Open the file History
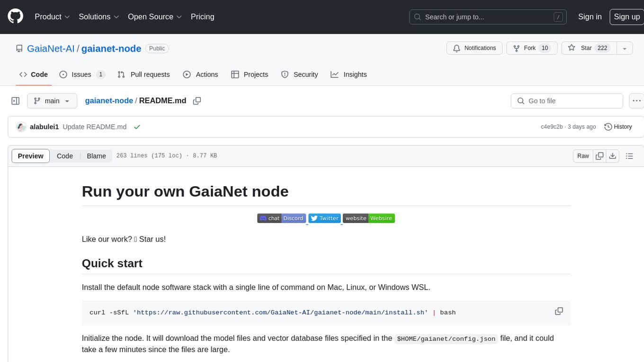Viewport: 644px width, 362px height. click(618, 127)
